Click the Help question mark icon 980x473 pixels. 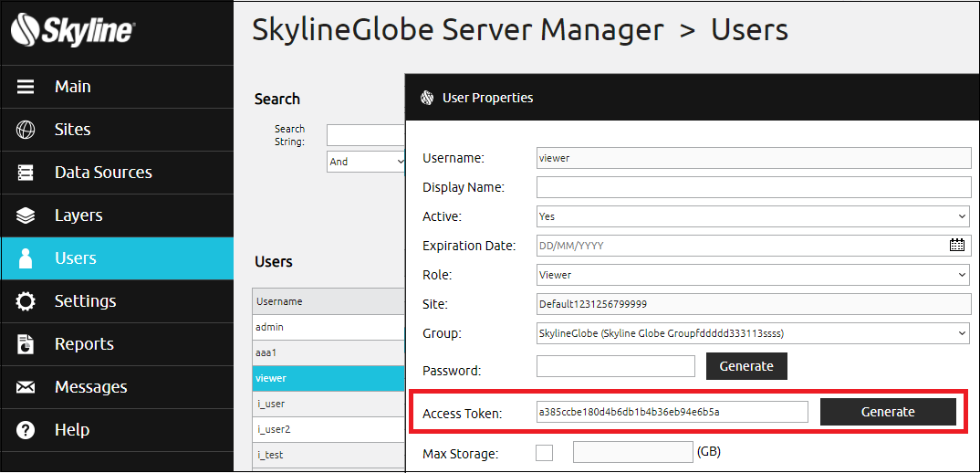pyautogui.click(x=26, y=430)
